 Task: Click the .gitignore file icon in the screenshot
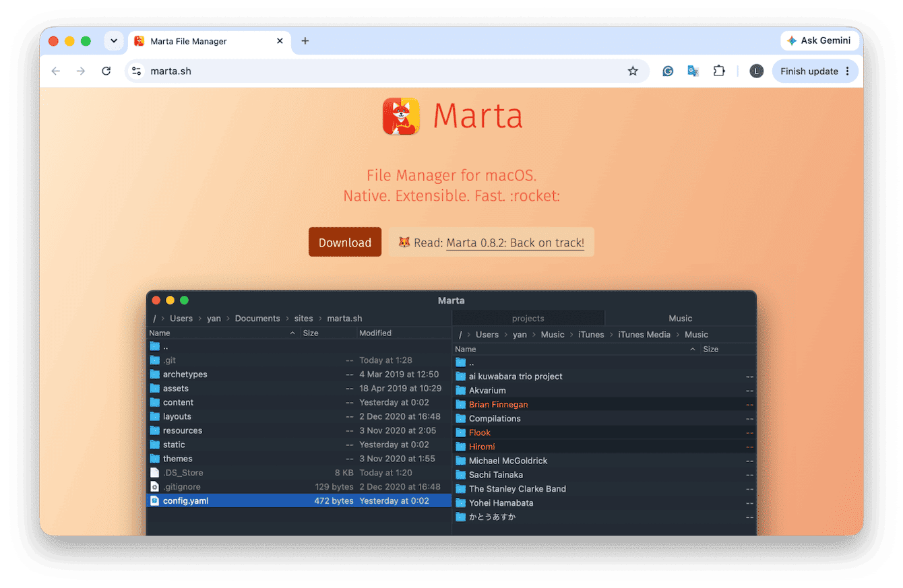pyautogui.click(x=154, y=486)
